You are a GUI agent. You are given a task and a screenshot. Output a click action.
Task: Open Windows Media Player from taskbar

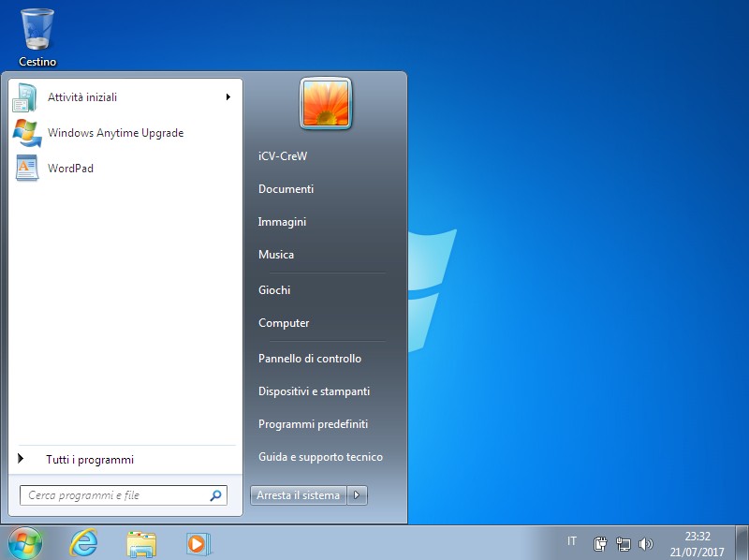pos(198,544)
